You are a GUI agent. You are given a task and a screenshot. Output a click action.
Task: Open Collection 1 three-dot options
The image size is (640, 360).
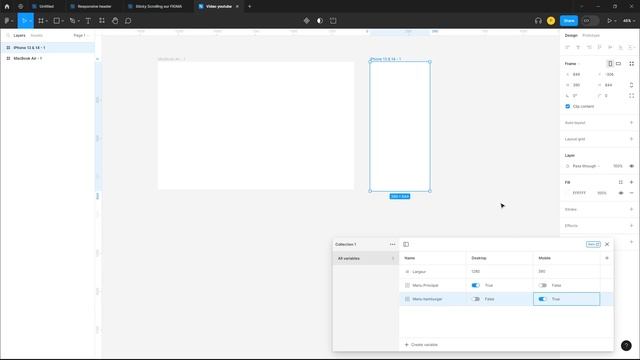393,244
